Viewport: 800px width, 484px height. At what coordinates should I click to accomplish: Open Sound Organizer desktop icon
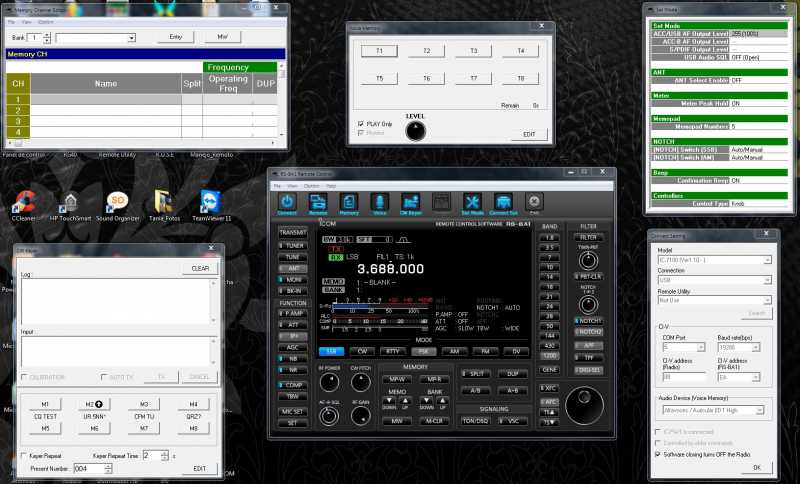click(x=117, y=206)
